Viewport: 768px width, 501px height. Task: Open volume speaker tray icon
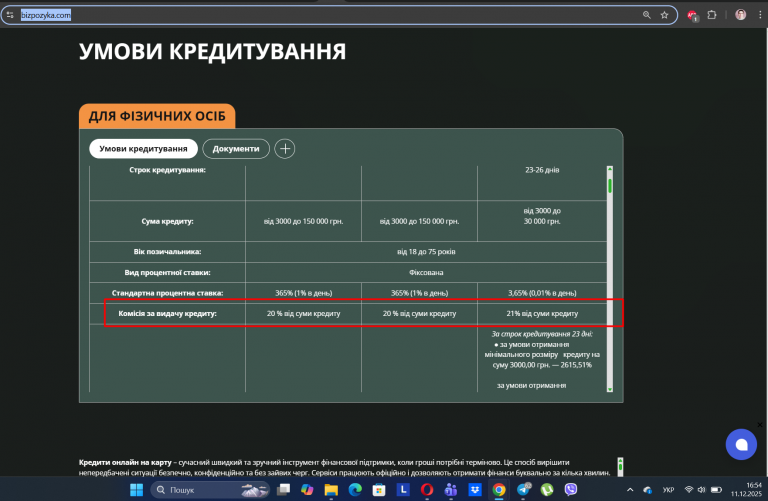pos(701,490)
